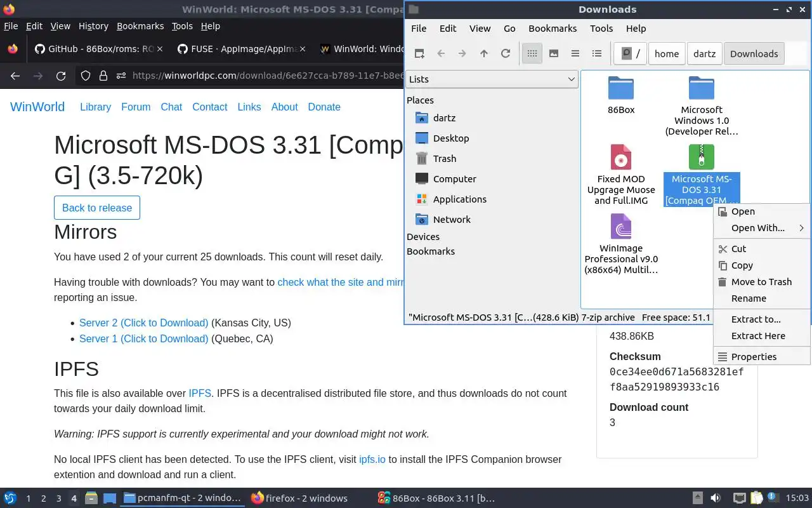Click Server 2 (Click to Download) link
812x508 pixels.
coord(143,323)
